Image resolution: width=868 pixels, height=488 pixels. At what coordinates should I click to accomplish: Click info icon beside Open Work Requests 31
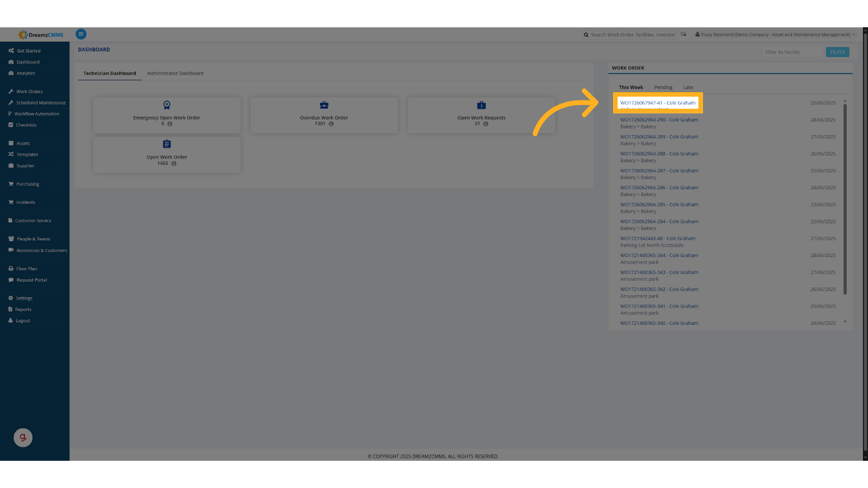(x=486, y=124)
